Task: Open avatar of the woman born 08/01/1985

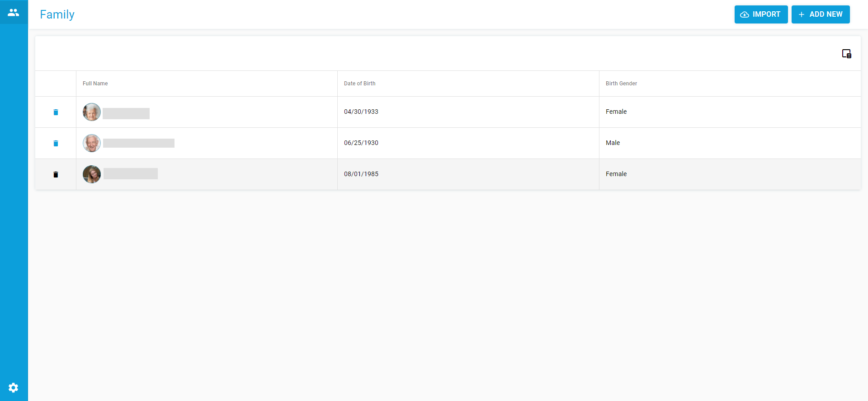Action: 92,174
